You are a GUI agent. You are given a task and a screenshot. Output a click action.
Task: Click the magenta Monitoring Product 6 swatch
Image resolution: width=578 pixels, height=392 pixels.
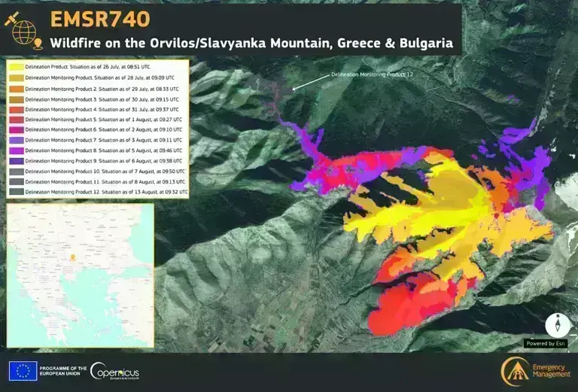tap(17, 129)
